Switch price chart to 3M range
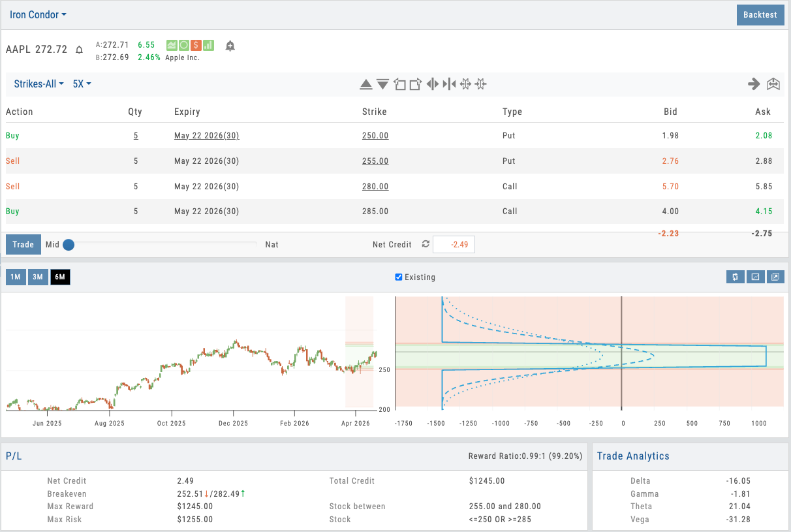Viewport: 791px width, 532px height. [x=38, y=277]
